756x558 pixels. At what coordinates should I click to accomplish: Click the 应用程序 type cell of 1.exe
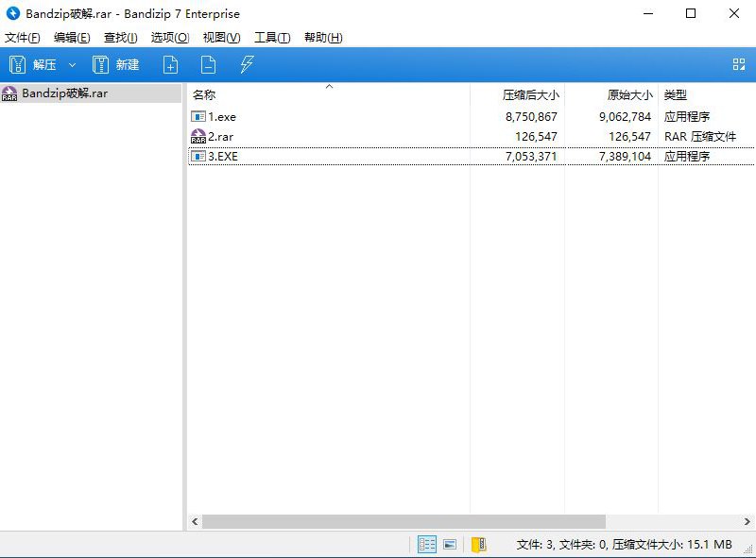pos(687,117)
